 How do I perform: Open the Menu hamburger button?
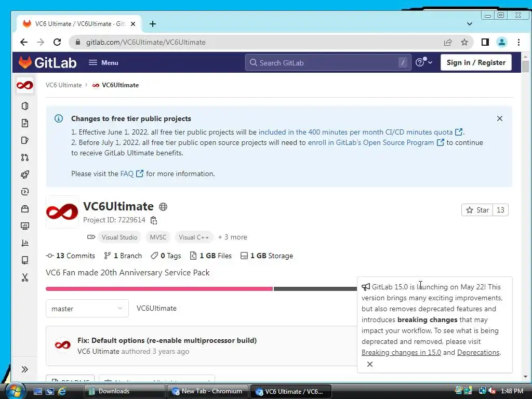click(x=103, y=62)
